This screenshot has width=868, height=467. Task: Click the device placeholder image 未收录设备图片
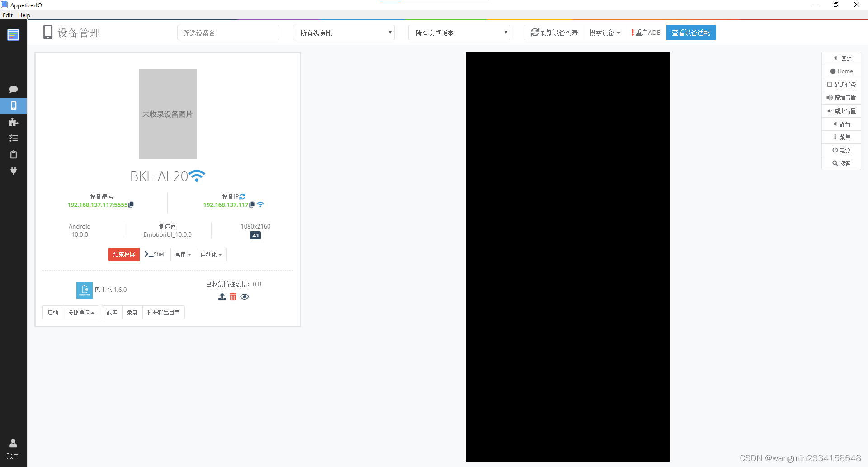[168, 114]
